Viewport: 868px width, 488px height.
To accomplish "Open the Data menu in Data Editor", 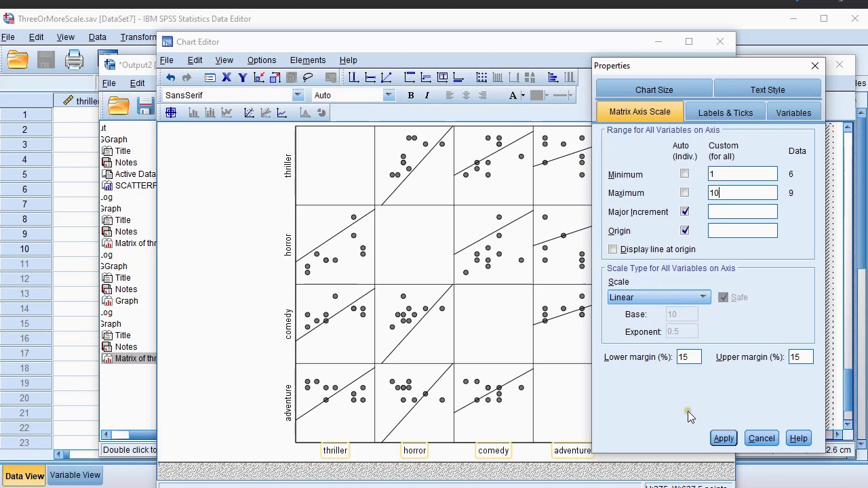I will [97, 37].
